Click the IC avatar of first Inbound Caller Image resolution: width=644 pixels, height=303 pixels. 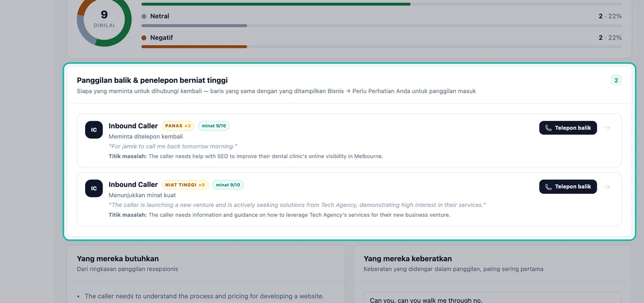[94, 130]
